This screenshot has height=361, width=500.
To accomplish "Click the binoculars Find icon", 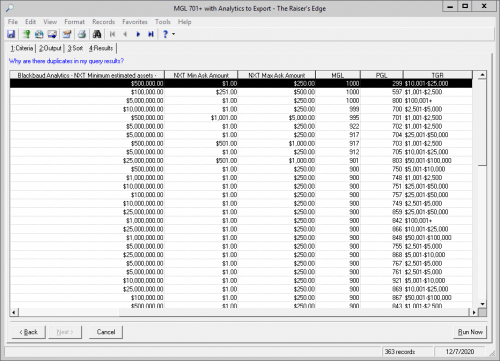I will click(97, 34).
